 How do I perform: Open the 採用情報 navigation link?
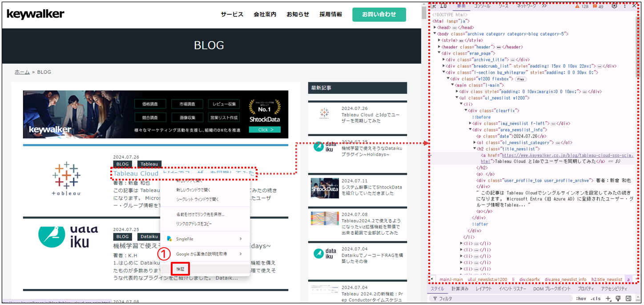[x=331, y=14]
